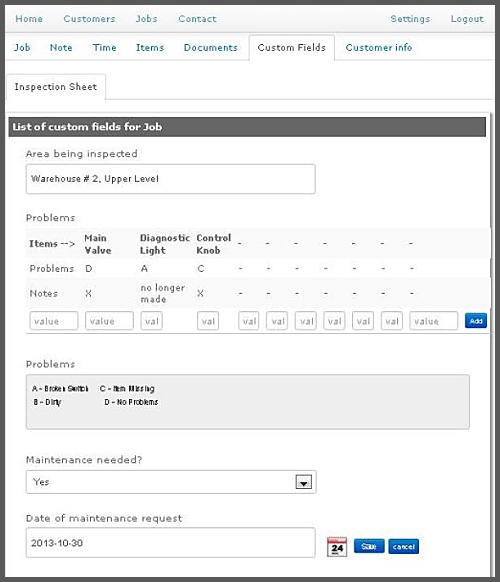Screen dimensions: 500x582
Task: Focus the Area being inspected field
Action: (x=171, y=179)
